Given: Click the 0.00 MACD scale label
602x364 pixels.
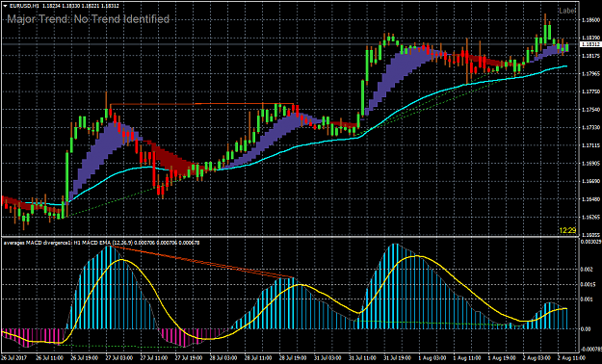Looking at the screenshot, I should tap(587, 329).
